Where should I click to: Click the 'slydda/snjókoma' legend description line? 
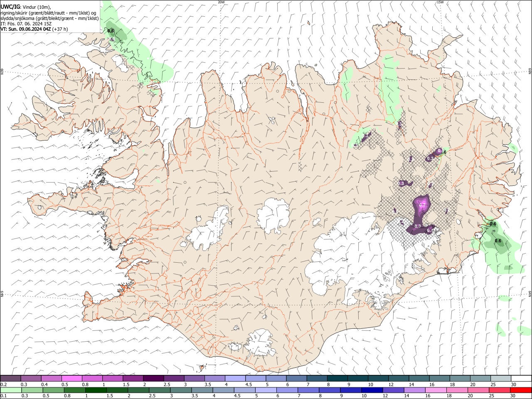pos(49,18)
